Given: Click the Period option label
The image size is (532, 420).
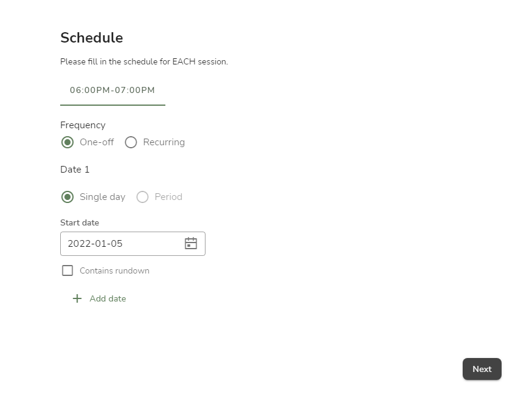Looking at the screenshot, I should point(168,197).
